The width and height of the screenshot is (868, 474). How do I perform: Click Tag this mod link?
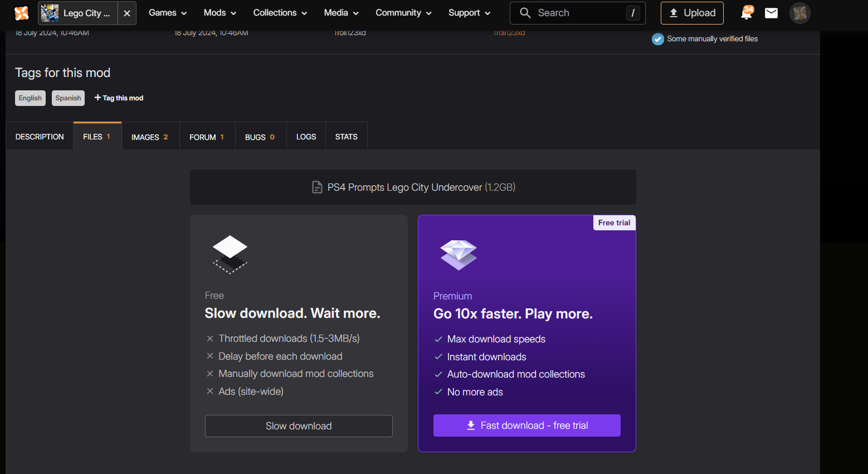(119, 98)
